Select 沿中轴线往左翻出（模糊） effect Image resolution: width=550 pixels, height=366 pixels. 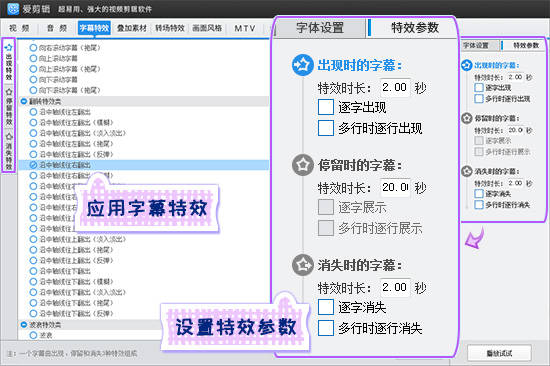pos(72,122)
